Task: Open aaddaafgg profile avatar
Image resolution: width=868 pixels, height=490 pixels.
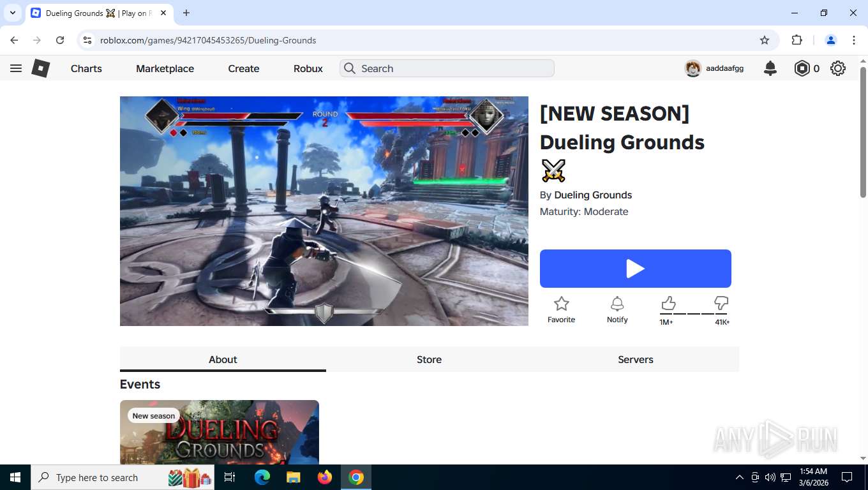Action: [x=693, y=68]
